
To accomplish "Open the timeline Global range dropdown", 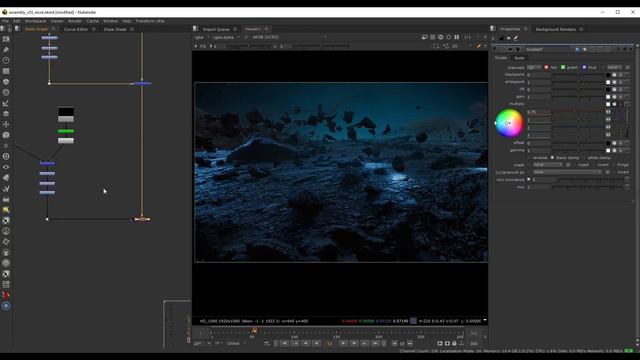I will click(x=236, y=344).
